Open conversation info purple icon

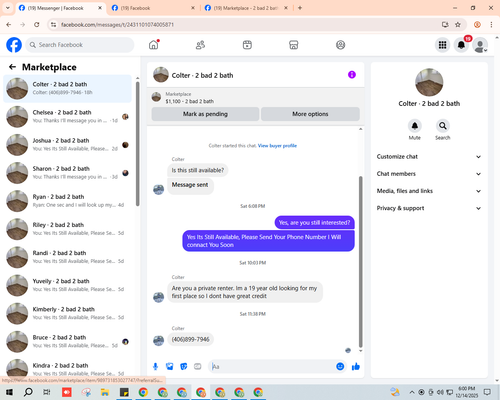click(x=352, y=75)
